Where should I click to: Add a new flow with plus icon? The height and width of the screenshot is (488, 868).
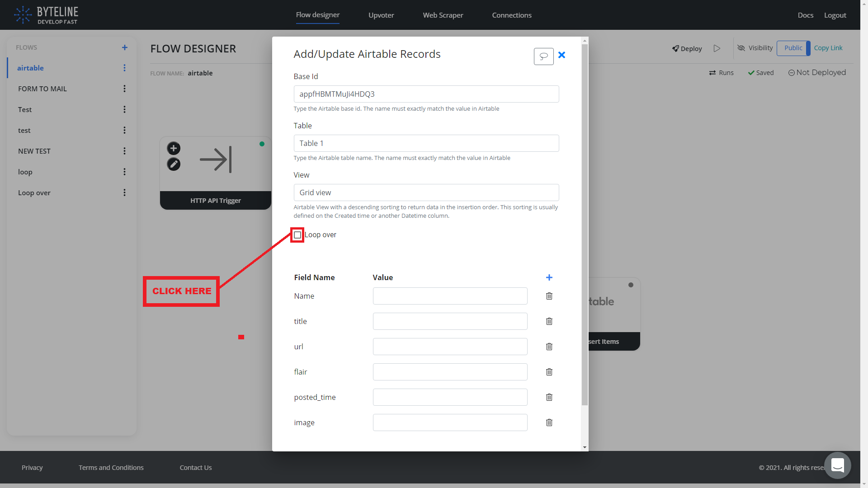click(125, 47)
